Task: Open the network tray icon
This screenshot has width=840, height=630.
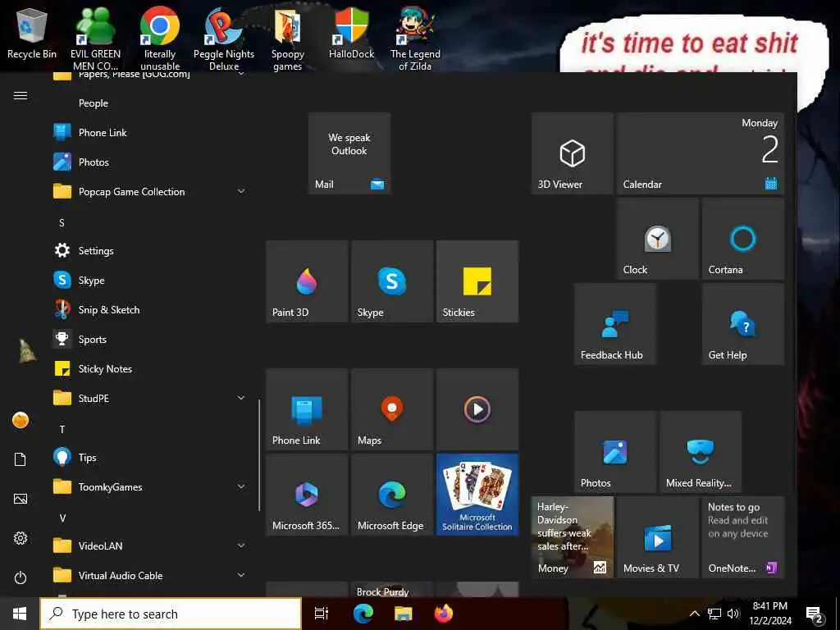Action: pos(714,614)
